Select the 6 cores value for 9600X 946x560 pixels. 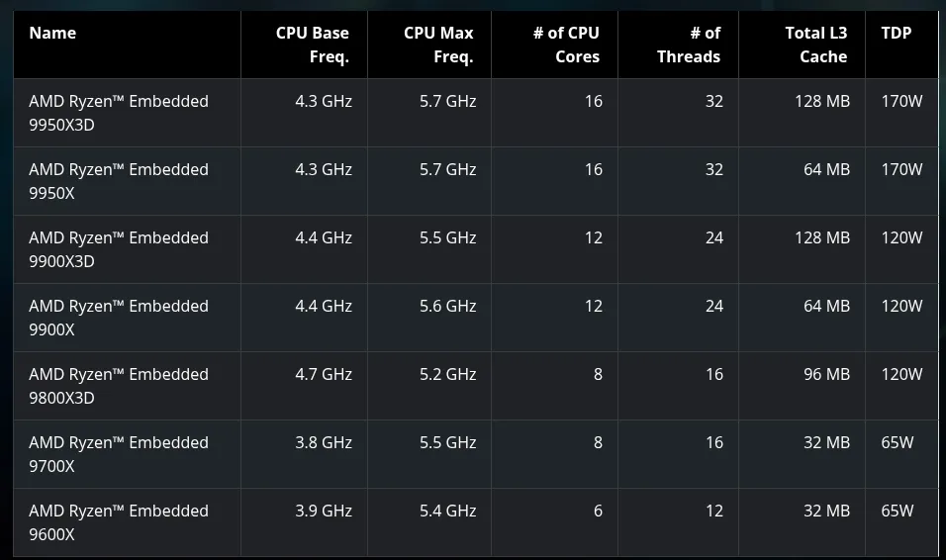(598, 511)
